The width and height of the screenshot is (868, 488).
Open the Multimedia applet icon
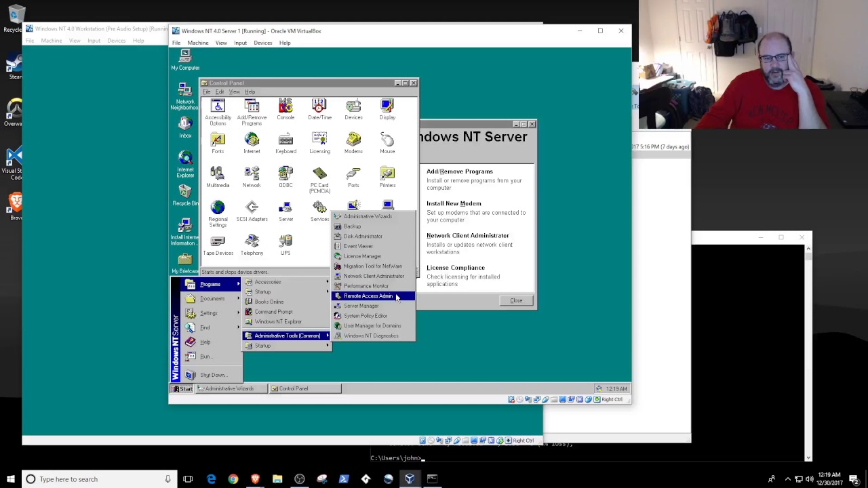coord(218,177)
